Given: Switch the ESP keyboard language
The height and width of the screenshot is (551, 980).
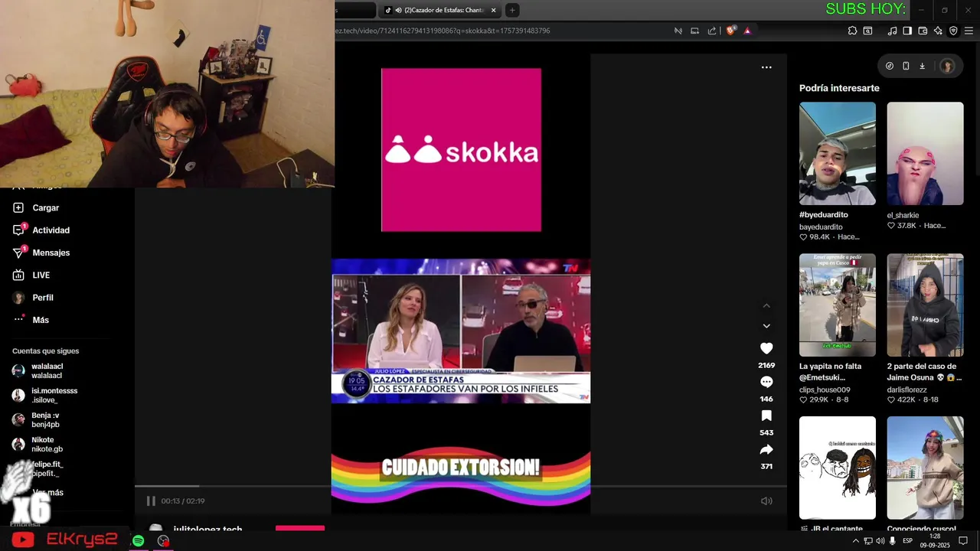Looking at the screenshot, I should coord(907,540).
